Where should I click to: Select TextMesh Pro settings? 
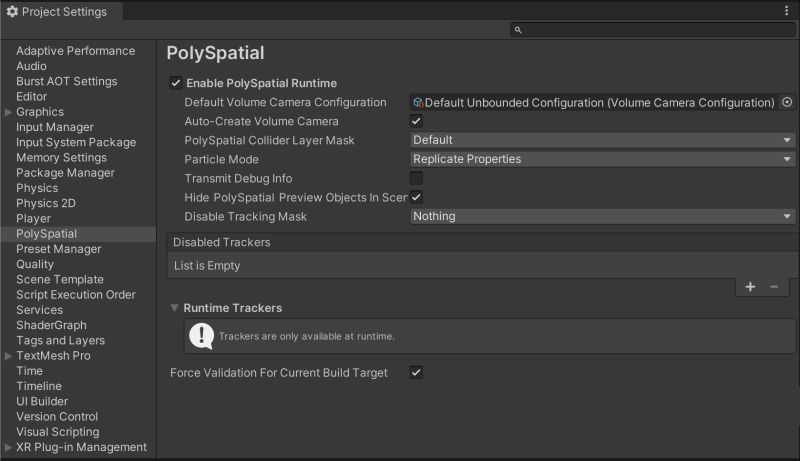[53, 356]
